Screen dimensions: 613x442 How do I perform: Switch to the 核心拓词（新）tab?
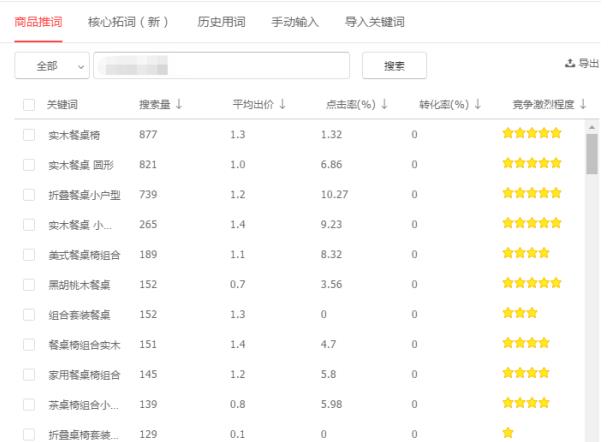pos(128,21)
